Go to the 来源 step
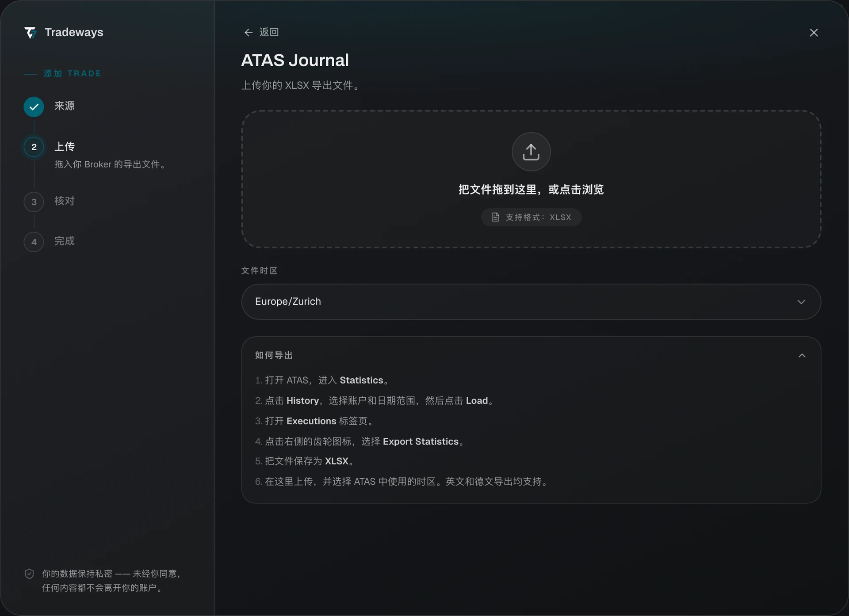849x616 pixels. (x=65, y=106)
